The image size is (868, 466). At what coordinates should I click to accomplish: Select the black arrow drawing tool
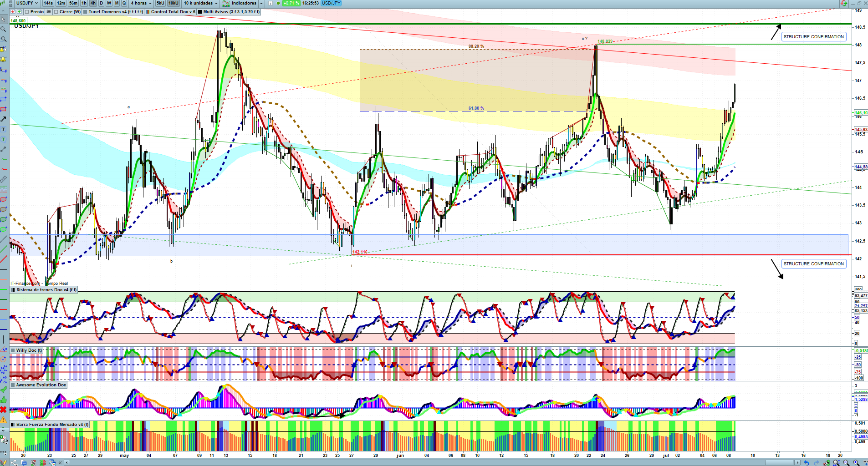tap(4, 119)
